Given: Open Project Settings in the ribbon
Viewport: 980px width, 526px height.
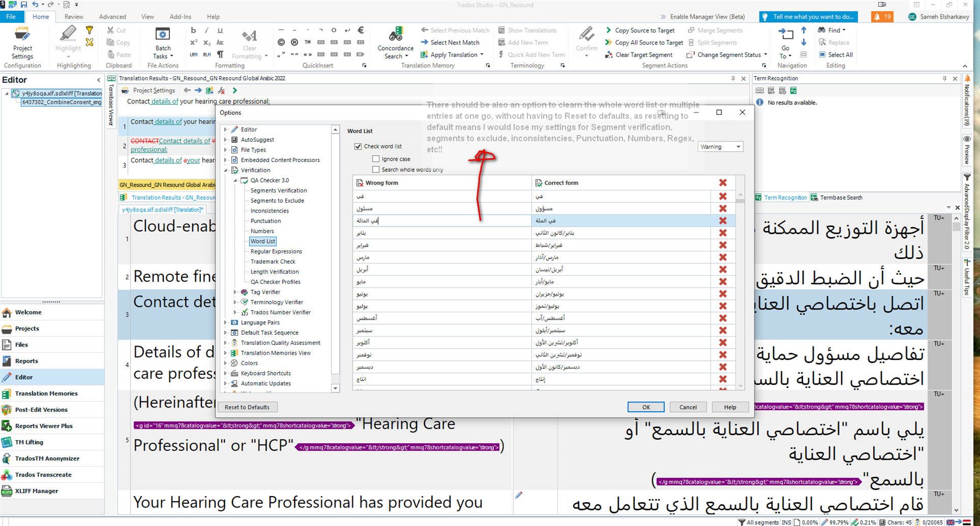Looking at the screenshot, I should pyautogui.click(x=22, y=44).
